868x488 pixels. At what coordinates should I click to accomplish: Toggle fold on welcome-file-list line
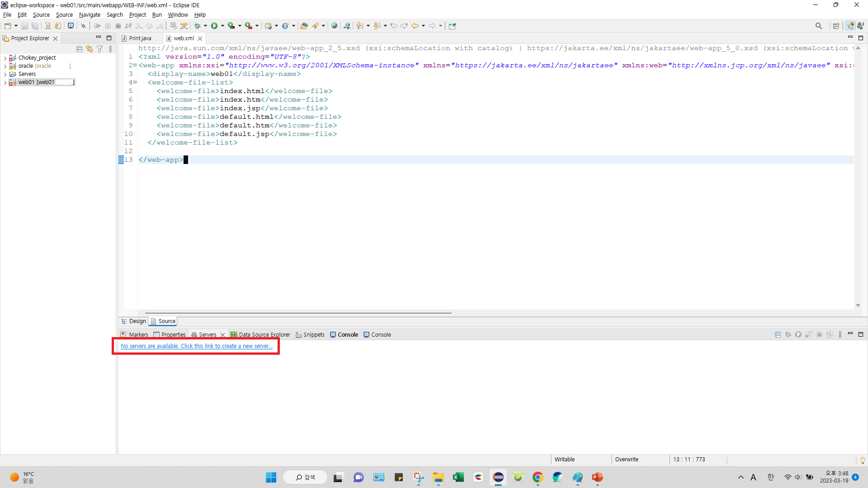(135, 82)
